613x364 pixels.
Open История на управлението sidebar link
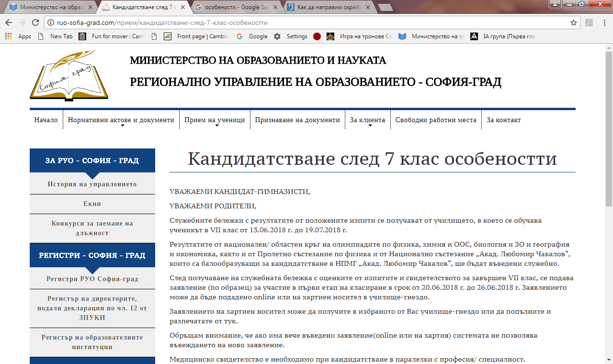point(92,184)
